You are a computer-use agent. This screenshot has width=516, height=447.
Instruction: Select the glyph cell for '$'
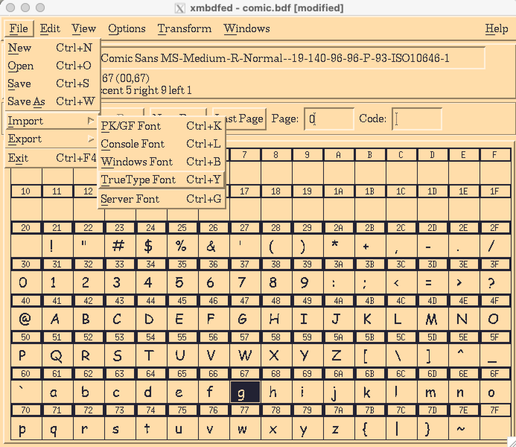(x=151, y=246)
